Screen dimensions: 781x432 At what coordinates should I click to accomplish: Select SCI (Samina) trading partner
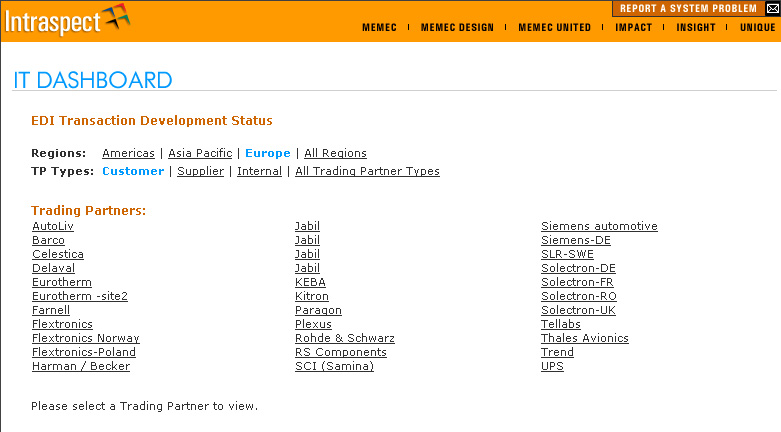point(334,366)
